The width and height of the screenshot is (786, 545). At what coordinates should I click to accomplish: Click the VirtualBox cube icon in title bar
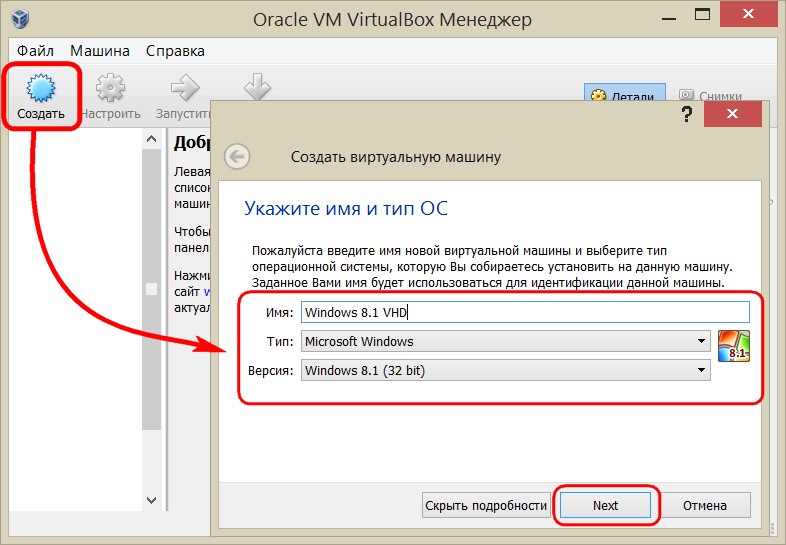(x=21, y=19)
